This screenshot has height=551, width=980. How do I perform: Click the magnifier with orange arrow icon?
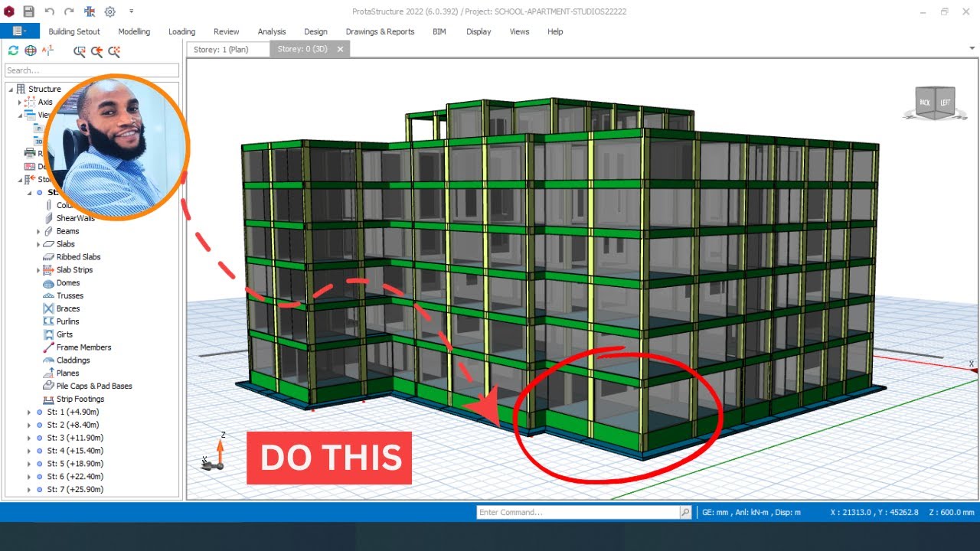pyautogui.click(x=97, y=51)
